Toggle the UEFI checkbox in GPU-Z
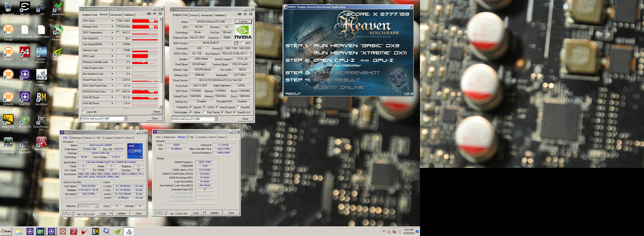Screen dimensions: 644x236 [243, 43]
